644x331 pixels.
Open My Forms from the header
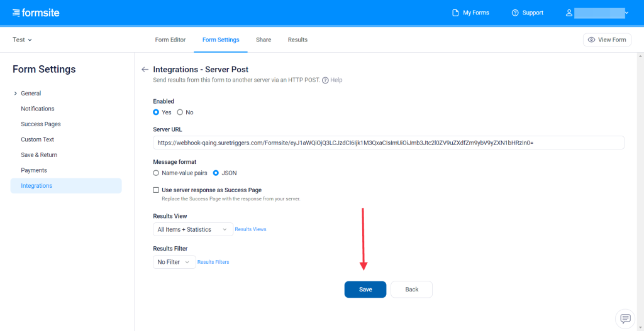470,13
